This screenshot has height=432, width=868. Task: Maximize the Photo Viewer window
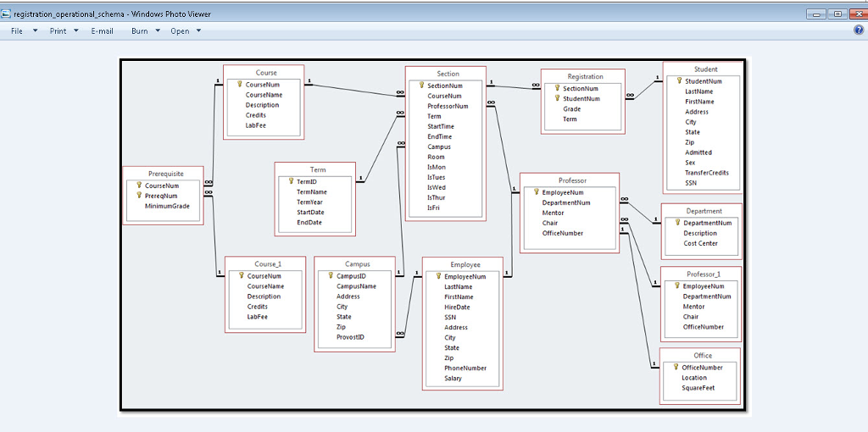click(837, 14)
